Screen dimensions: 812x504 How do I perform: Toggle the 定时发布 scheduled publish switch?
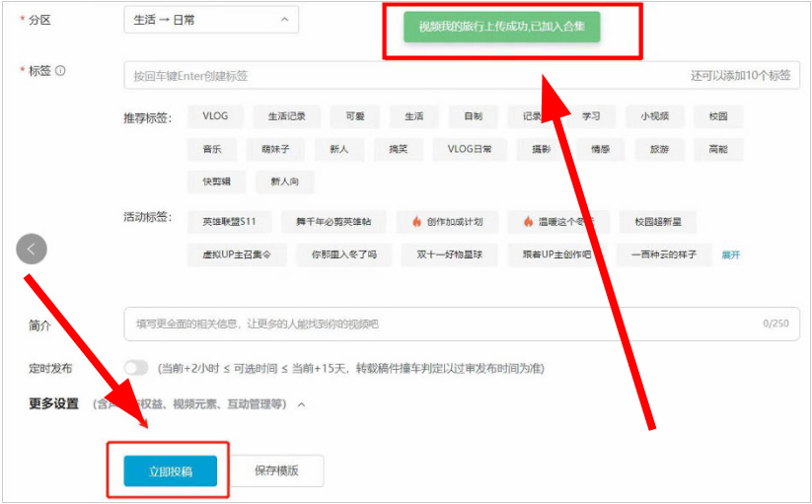point(136,368)
